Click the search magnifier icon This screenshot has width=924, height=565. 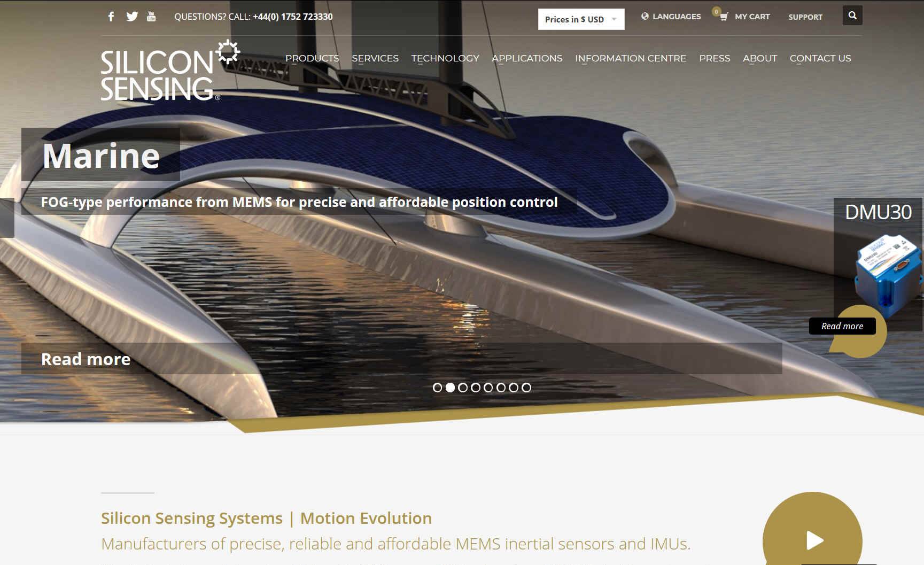click(852, 16)
